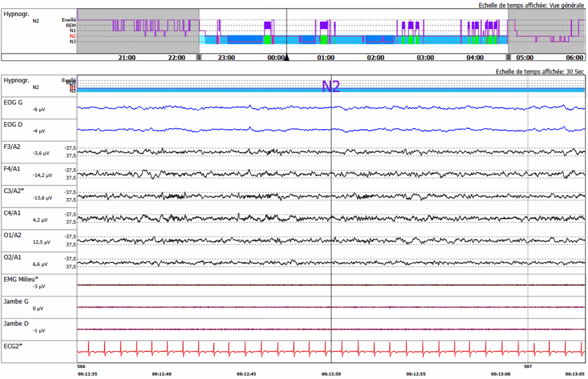Select the EOG G channel label
The height and width of the screenshot is (379, 588).
(x=13, y=102)
